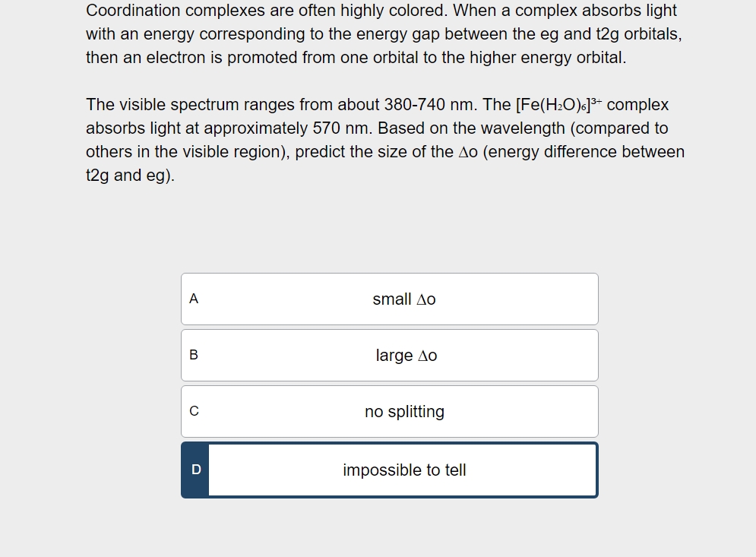Click the 'small Δo' answer text
The height and width of the screenshot is (557, 756).
pos(403,299)
